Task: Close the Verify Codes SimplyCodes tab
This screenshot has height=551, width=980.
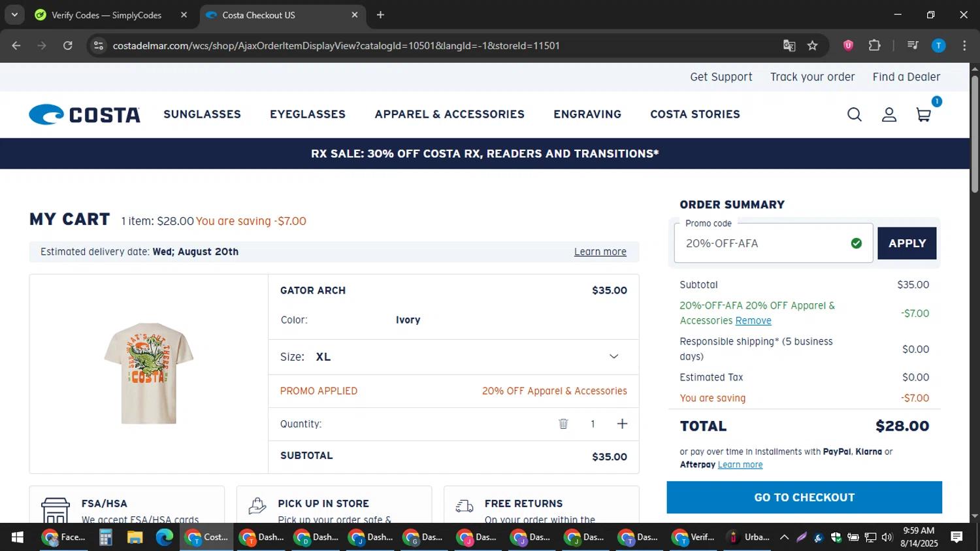Action: point(184,15)
